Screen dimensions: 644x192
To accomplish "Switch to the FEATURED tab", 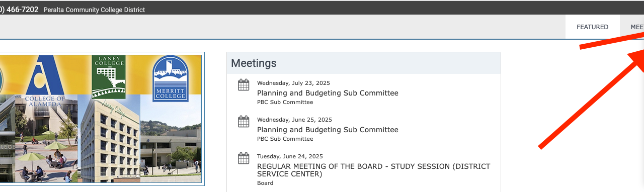I will [x=592, y=27].
